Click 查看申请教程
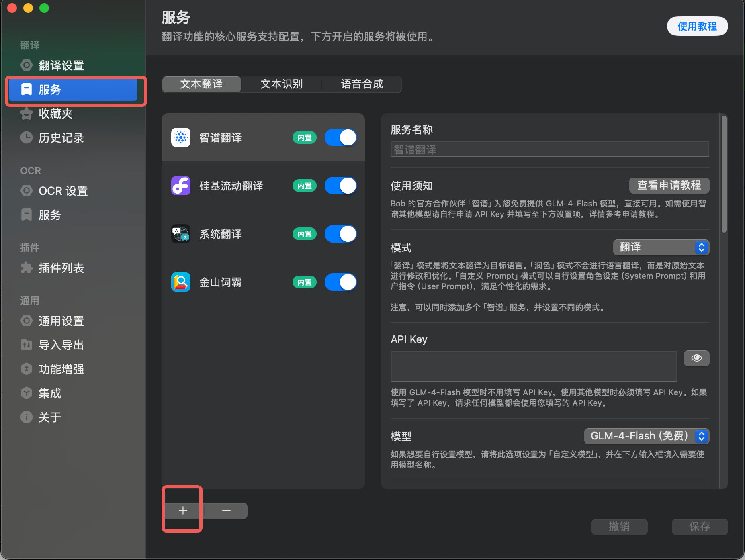The height and width of the screenshot is (560, 745). tap(668, 186)
